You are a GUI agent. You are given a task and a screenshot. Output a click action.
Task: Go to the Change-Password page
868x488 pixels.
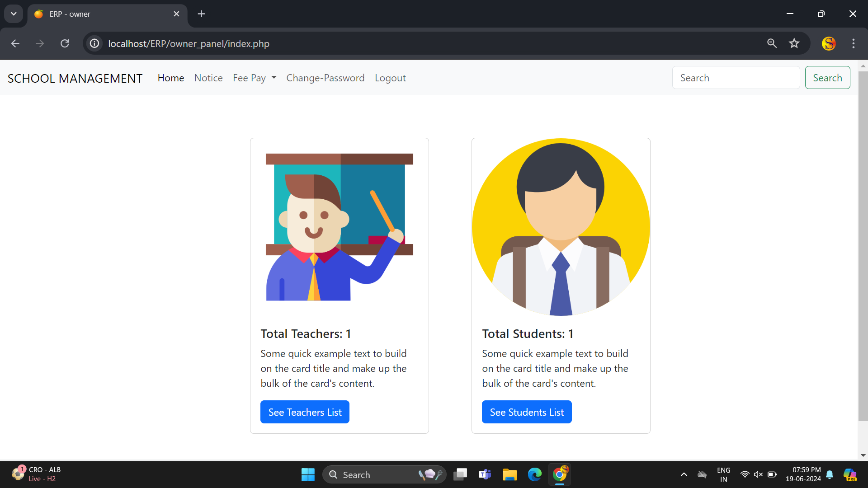[x=325, y=78]
